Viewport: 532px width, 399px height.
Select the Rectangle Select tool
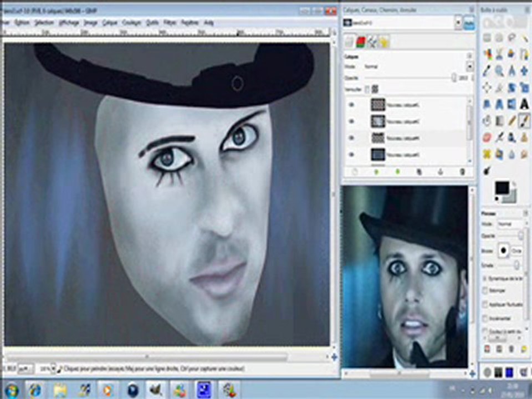click(x=487, y=38)
